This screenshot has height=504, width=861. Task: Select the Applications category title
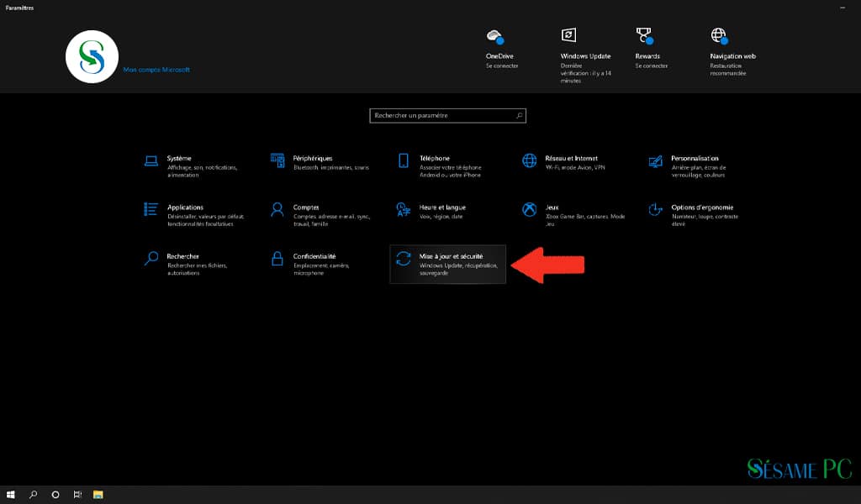coord(185,207)
